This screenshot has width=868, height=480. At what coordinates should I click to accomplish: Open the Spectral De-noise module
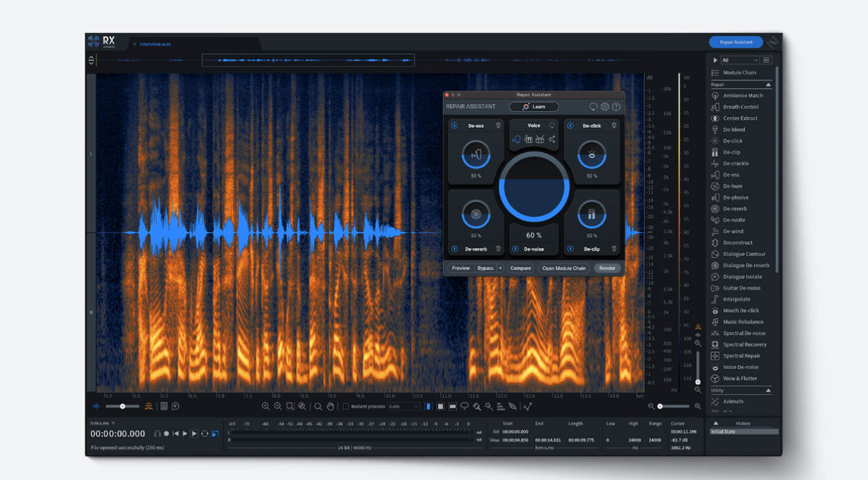click(742, 333)
